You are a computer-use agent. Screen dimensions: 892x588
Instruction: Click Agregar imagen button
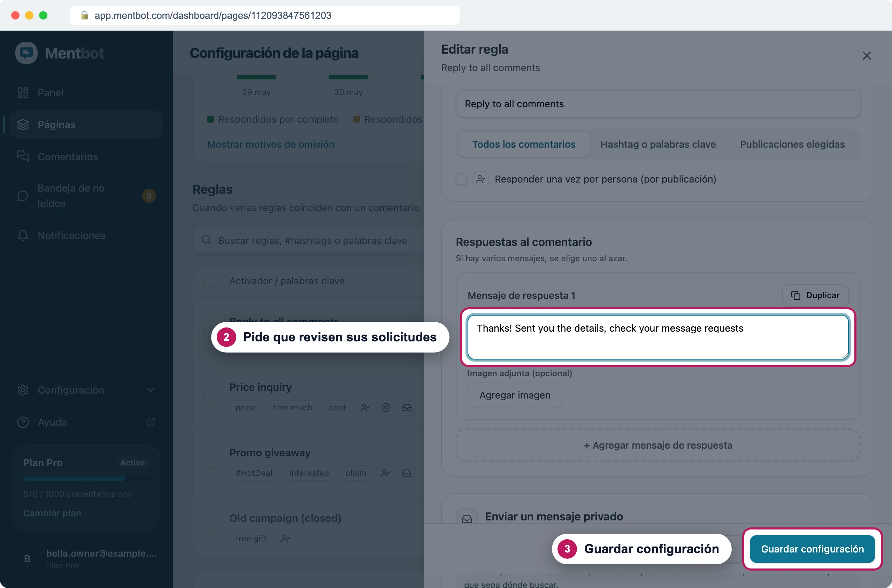(x=515, y=395)
